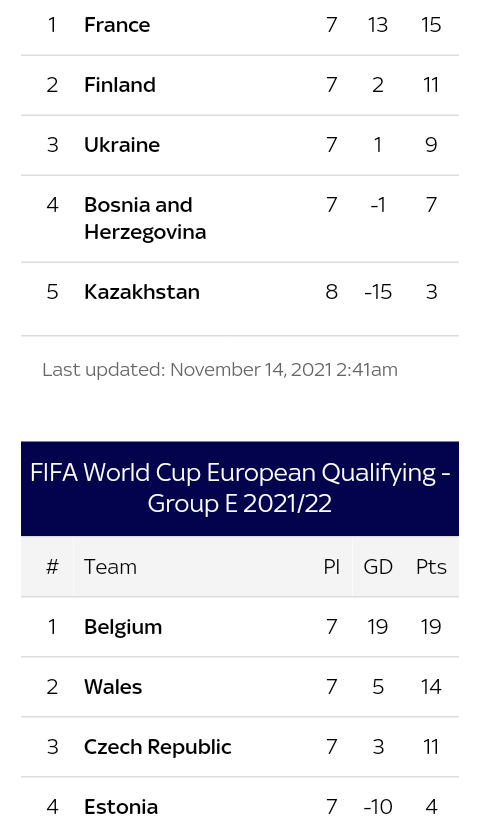Screen dimensions: 480x820
Task: Click the Team column header
Action: click(x=110, y=567)
